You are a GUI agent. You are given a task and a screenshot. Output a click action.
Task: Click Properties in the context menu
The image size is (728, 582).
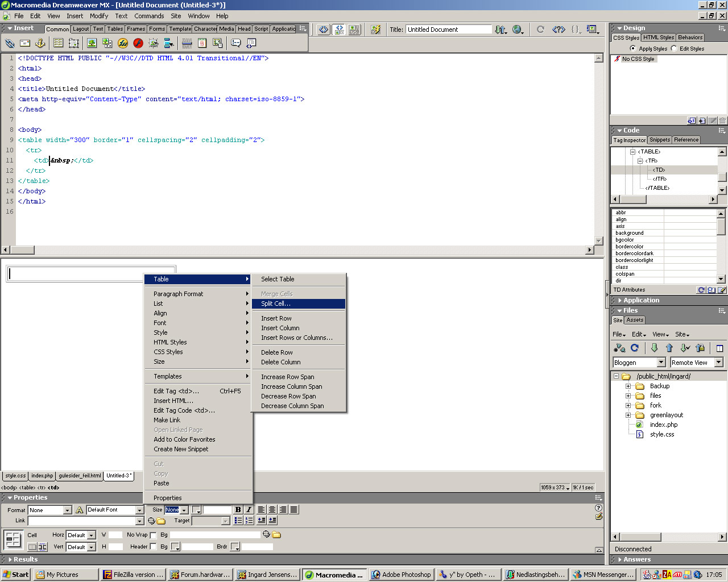coord(198,498)
